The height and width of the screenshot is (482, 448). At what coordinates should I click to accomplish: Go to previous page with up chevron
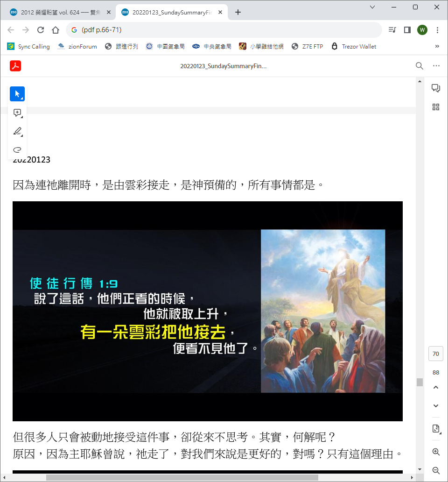point(436,387)
